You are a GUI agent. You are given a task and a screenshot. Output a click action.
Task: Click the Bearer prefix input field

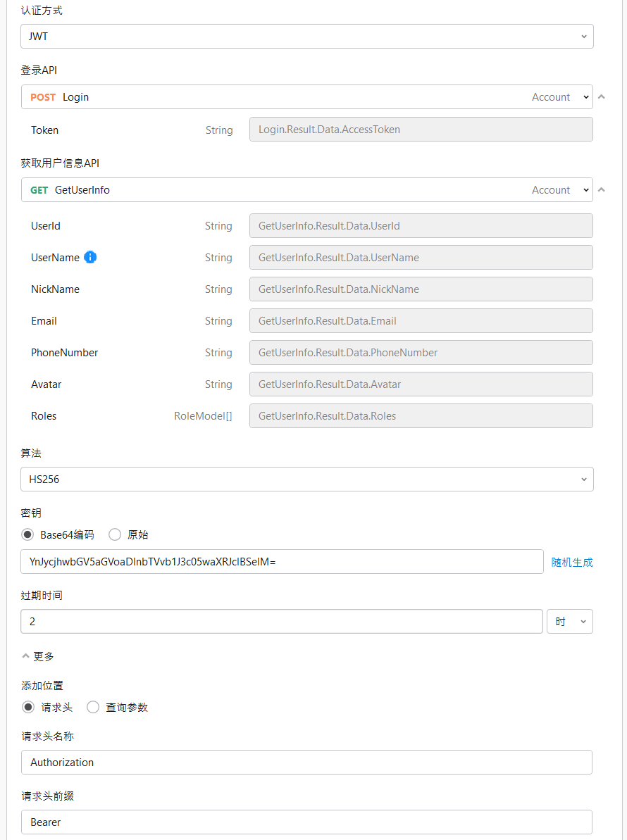pos(306,822)
